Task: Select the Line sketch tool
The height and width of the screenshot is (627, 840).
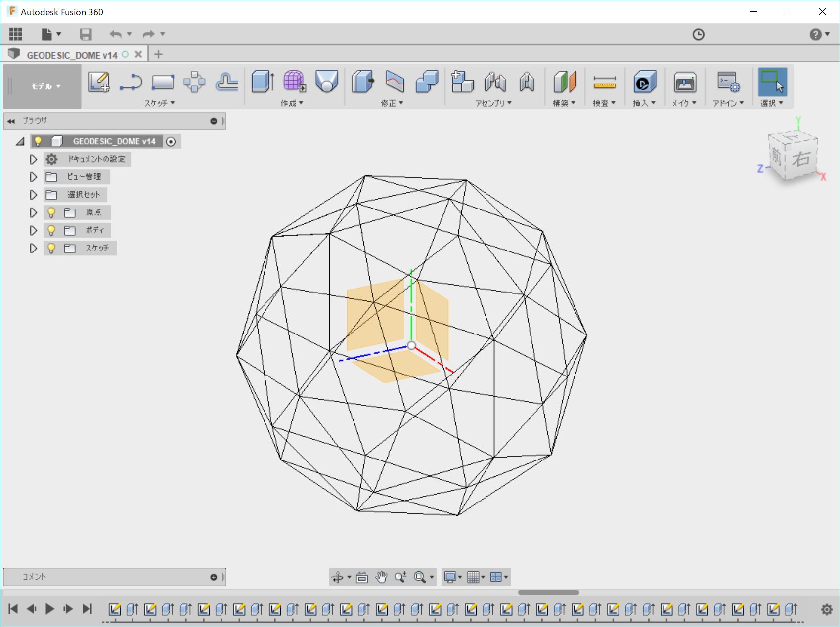Action: pyautogui.click(x=131, y=82)
